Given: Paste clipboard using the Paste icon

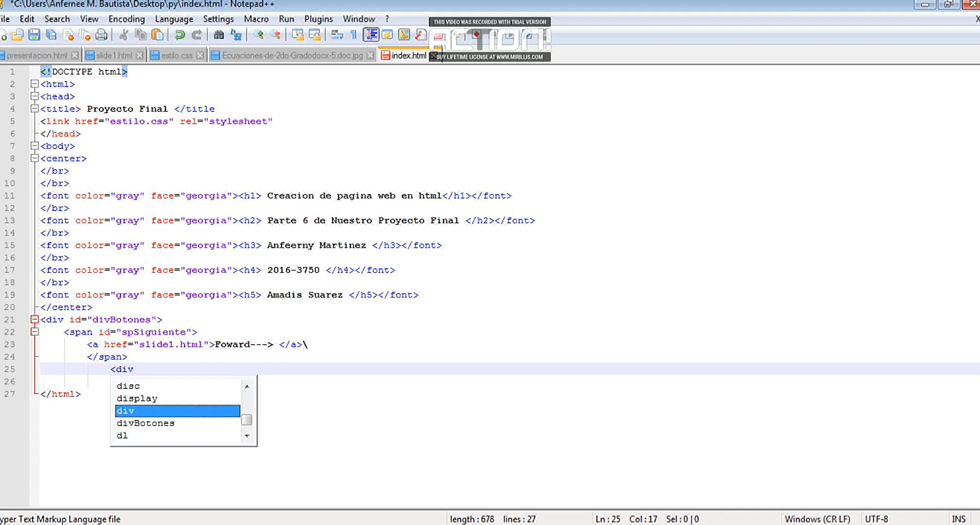Looking at the screenshot, I should 157,35.
